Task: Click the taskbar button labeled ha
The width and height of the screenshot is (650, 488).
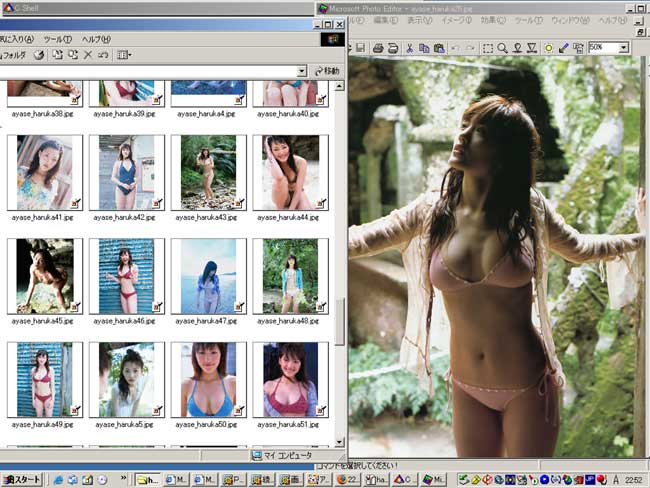Action: [x=376, y=480]
